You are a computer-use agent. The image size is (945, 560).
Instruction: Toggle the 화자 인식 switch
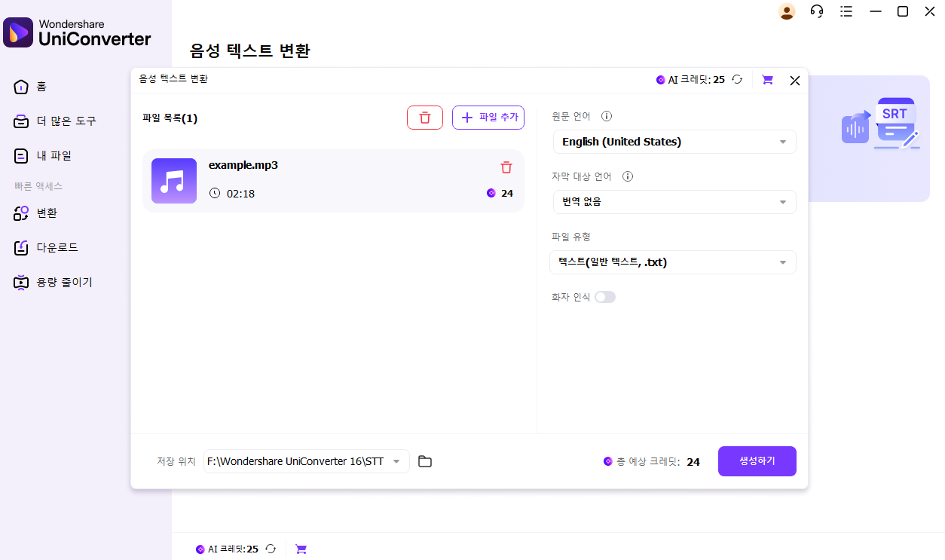click(605, 297)
